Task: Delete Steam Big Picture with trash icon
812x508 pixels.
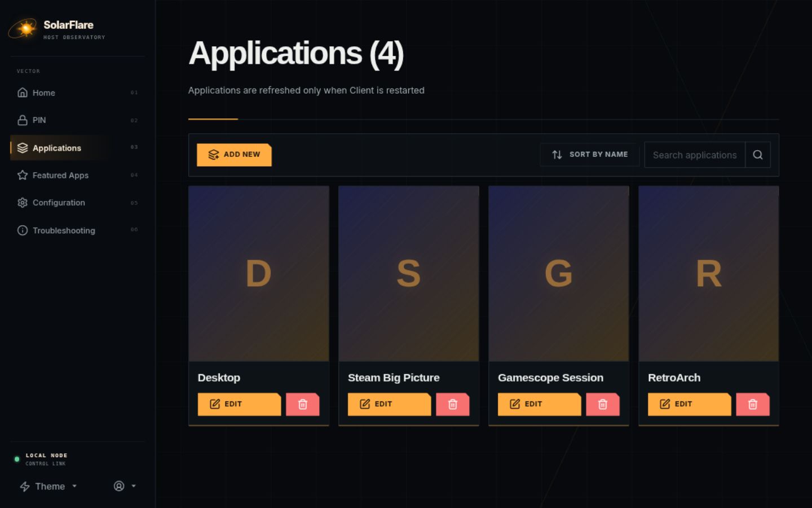Action: 453,404
